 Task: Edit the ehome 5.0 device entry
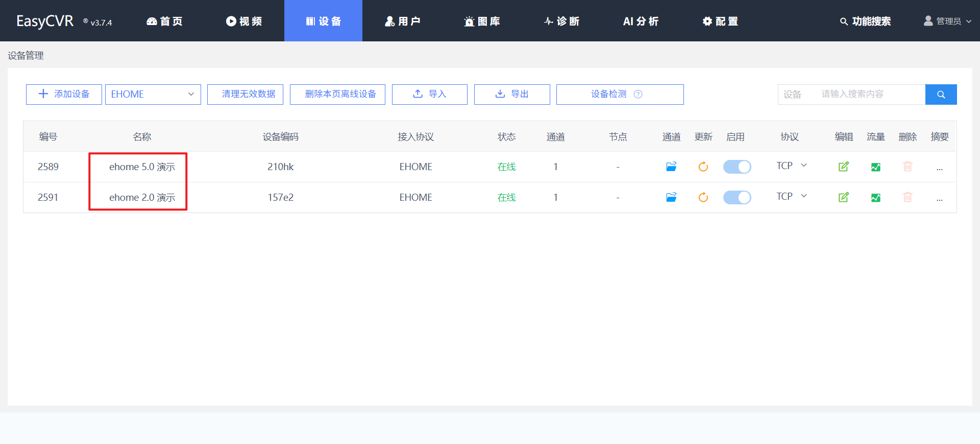[x=843, y=167]
